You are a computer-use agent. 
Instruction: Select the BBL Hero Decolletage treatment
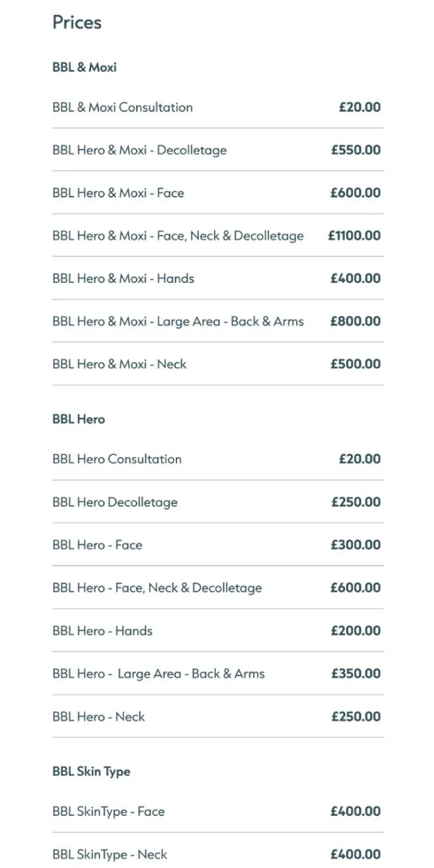[x=114, y=502]
